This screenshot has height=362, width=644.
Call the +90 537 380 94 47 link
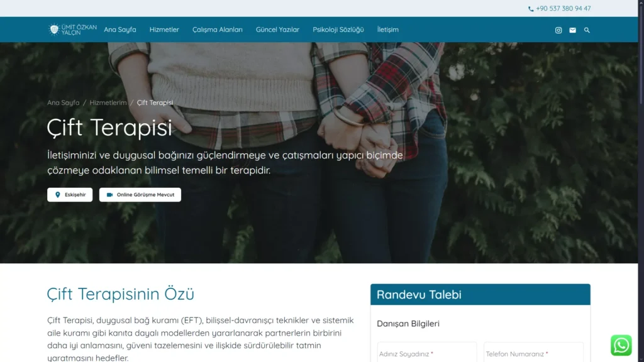click(563, 8)
